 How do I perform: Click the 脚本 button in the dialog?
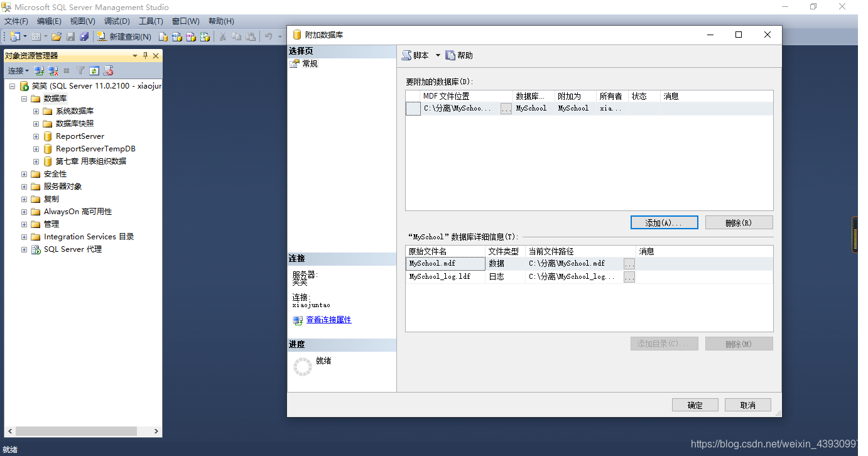tap(416, 55)
